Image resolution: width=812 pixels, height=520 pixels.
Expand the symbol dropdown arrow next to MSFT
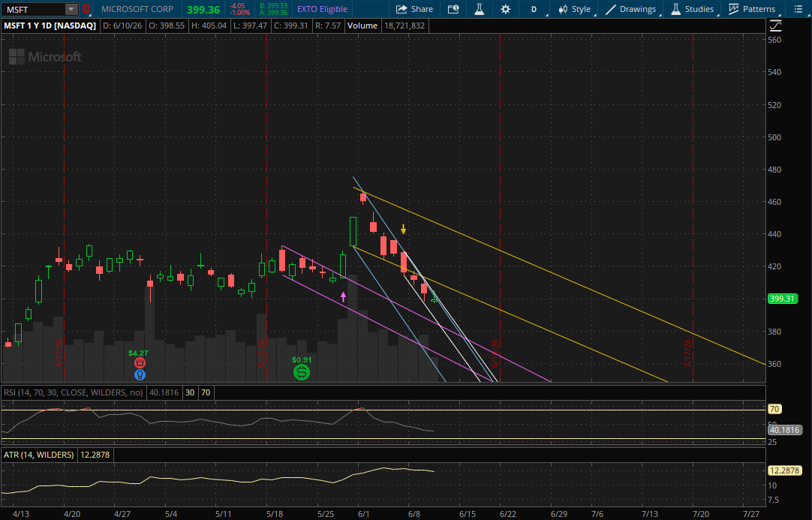click(x=71, y=9)
